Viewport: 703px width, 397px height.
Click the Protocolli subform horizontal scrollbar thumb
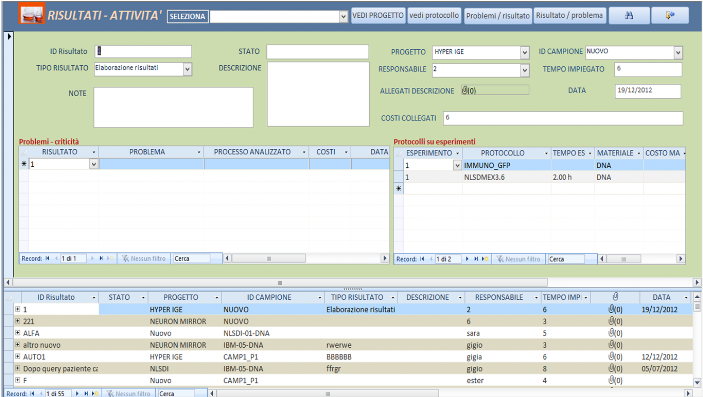623,259
